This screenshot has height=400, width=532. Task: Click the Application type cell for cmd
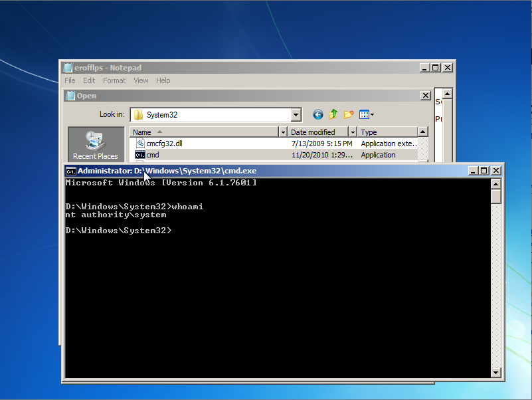tap(379, 155)
